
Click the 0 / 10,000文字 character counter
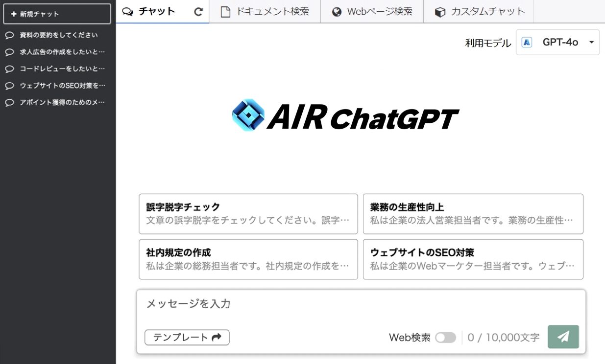(504, 338)
